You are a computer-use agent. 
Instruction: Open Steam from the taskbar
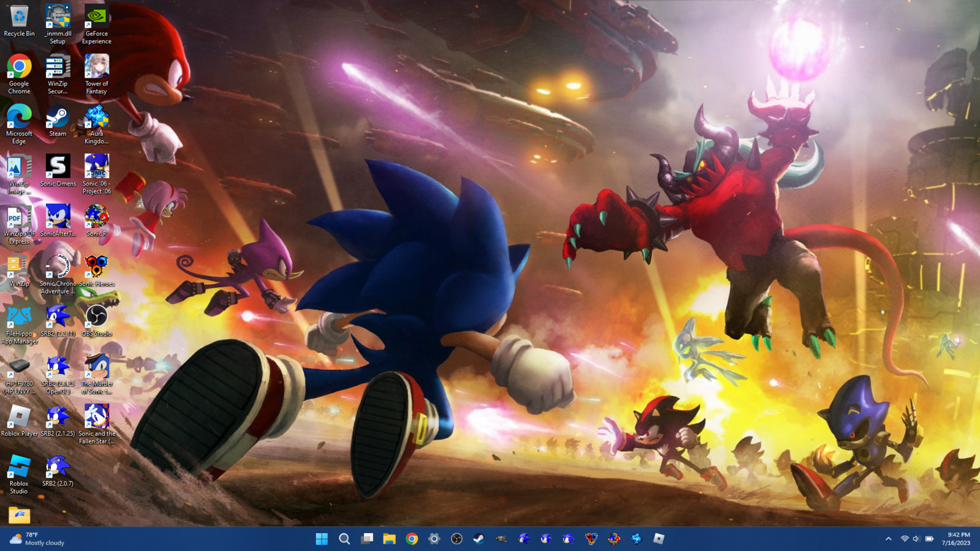pos(478,539)
